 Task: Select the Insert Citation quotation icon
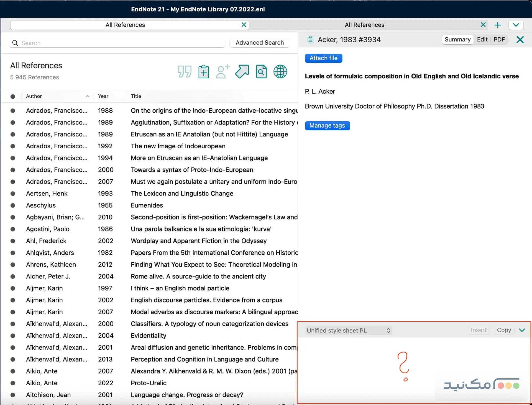[184, 71]
